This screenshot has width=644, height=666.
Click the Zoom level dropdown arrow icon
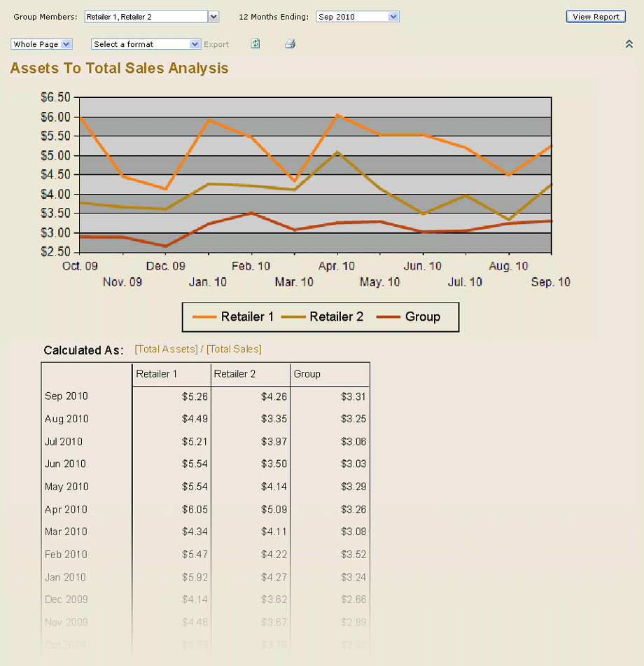tap(66, 43)
